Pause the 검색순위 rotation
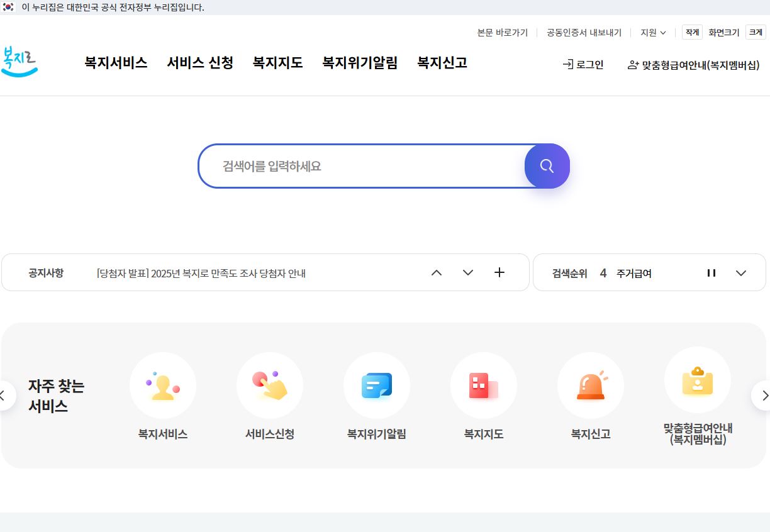 (711, 272)
